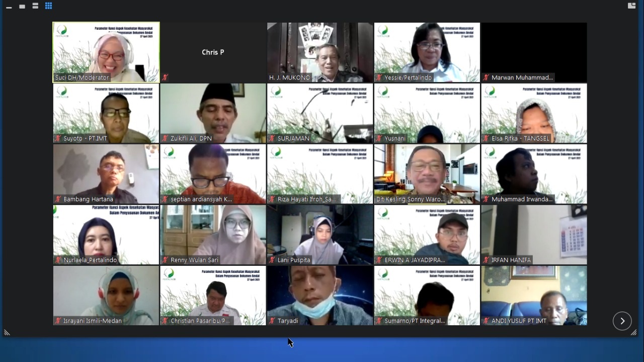Click muted mic icon beside Chris P

coord(165,78)
